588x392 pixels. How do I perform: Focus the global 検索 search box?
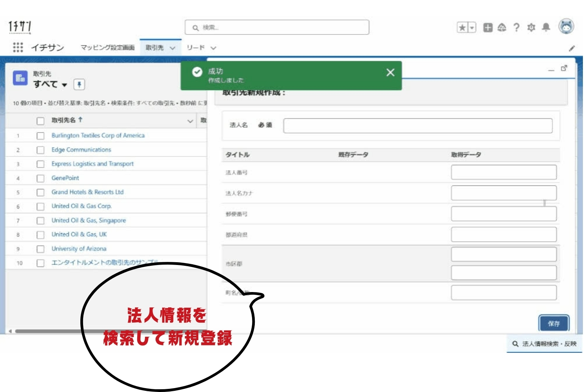[277, 27]
